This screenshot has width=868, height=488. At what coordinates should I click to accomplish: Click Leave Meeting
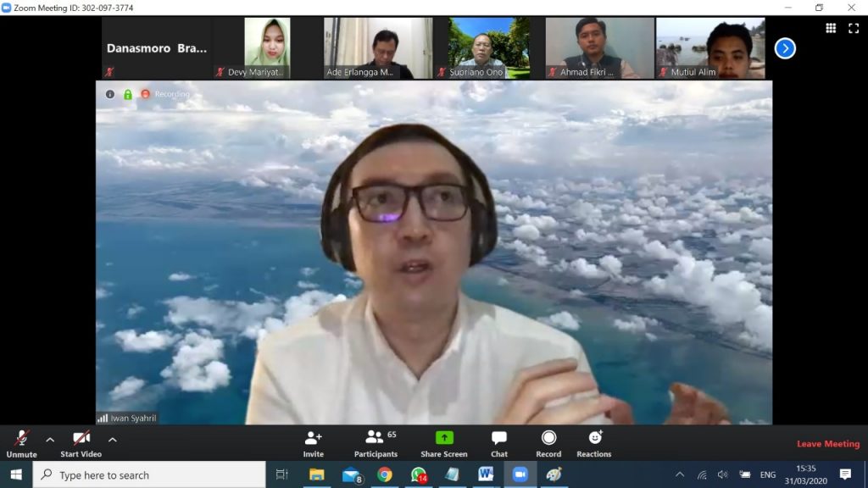click(x=827, y=444)
